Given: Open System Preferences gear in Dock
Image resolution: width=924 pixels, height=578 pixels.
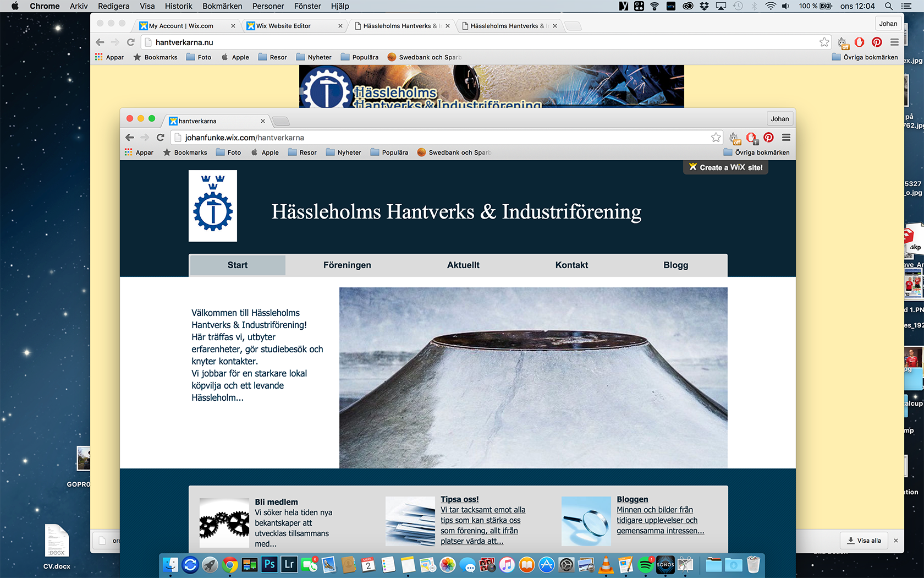Looking at the screenshot, I should coord(566,564).
